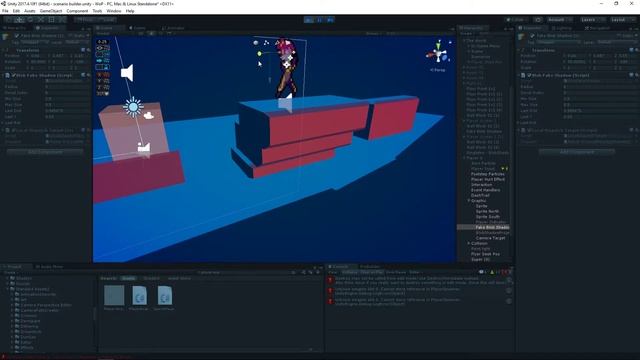Toggle Blob Fake Shadow script checkbox, right Inspector
This screenshot has width=640, height=360.
coord(529,75)
